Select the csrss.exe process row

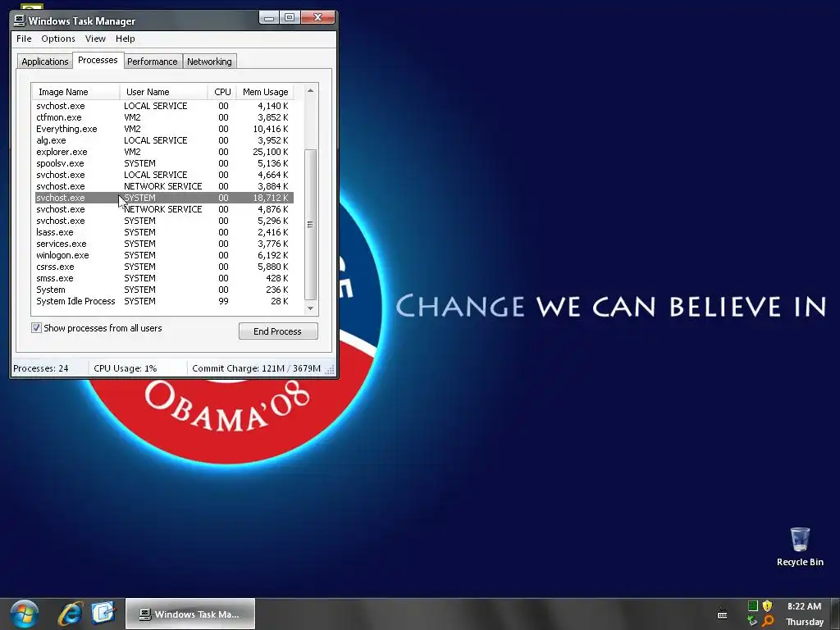click(x=164, y=267)
